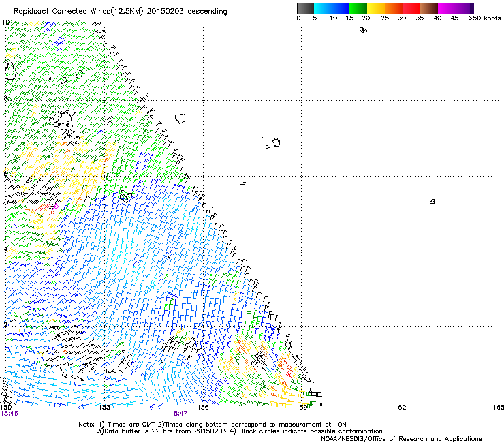Click the '45' legend scale label

[454, 18]
